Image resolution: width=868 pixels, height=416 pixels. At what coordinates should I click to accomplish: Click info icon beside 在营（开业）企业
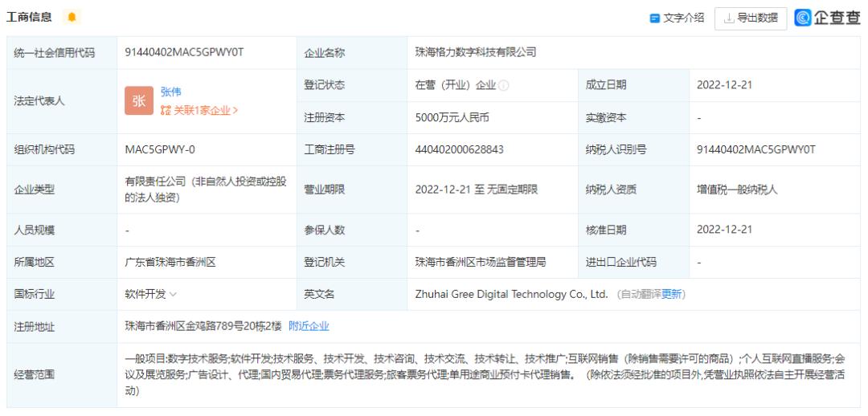(x=504, y=86)
